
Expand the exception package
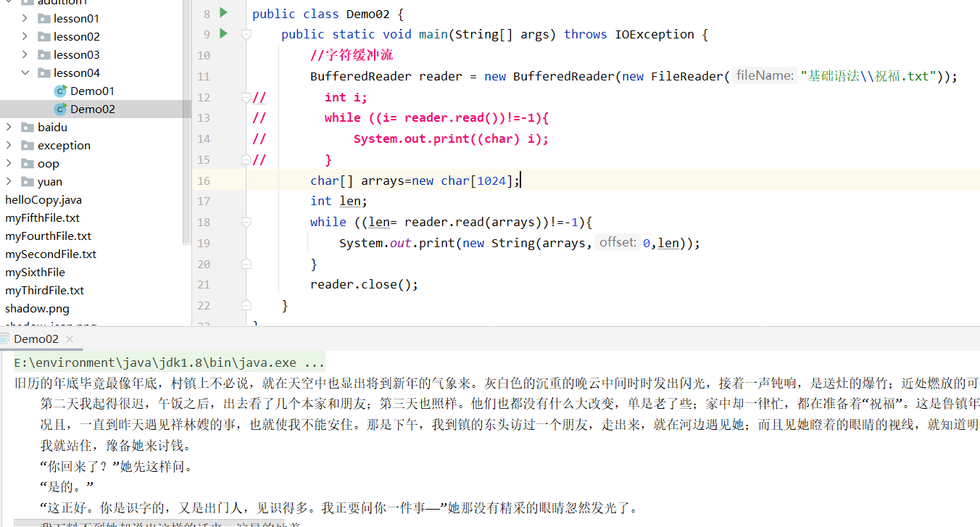pos(9,145)
